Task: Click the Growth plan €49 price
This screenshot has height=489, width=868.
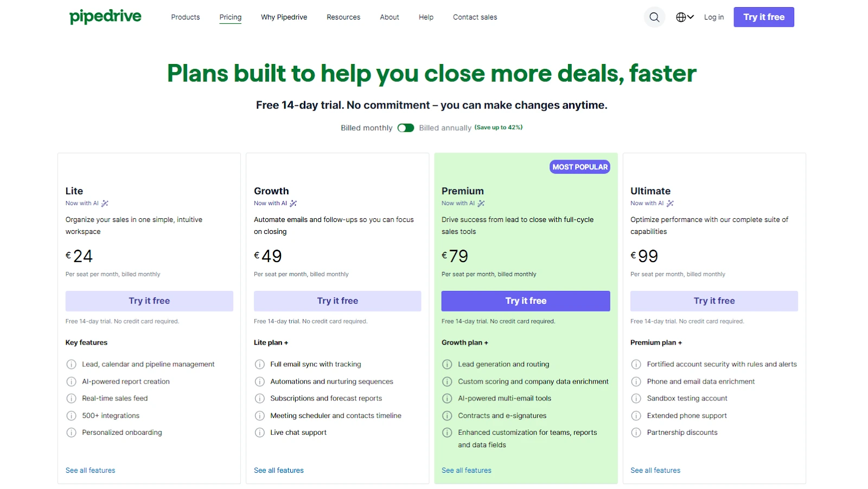Action: click(x=268, y=256)
